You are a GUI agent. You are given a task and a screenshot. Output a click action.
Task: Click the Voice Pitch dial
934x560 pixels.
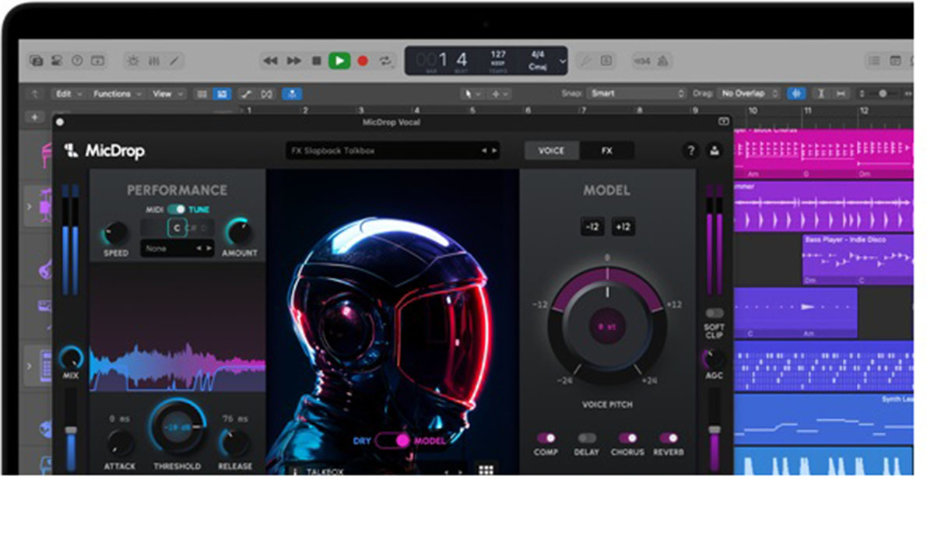click(606, 327)
